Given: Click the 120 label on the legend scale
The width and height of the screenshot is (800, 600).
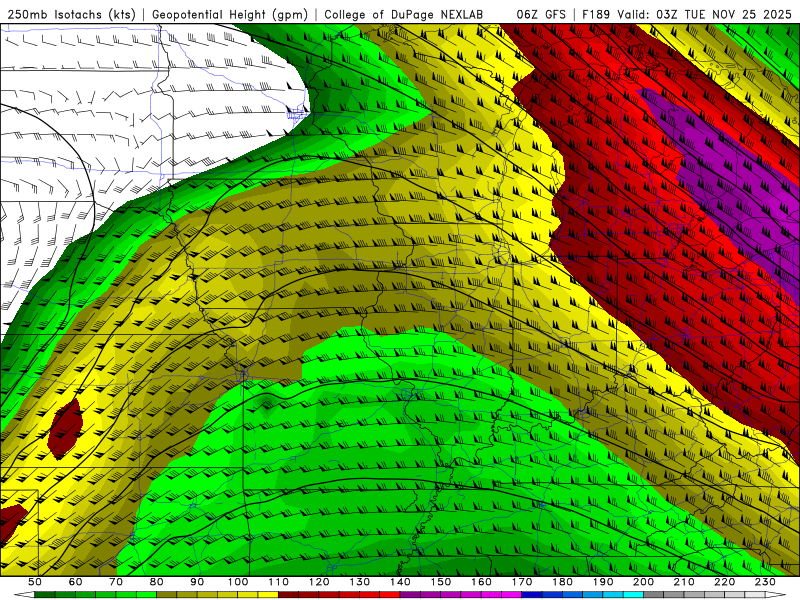Looking at the screenshot, I should tap(319, 582).
